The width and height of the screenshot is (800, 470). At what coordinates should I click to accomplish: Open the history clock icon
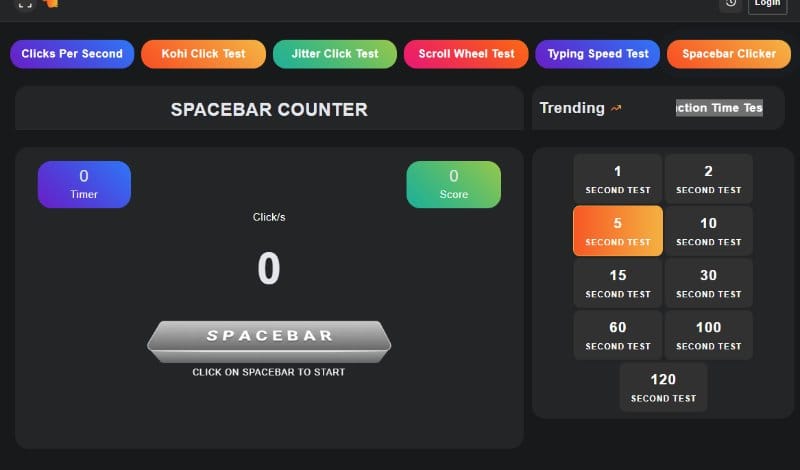tap(731, 4)
